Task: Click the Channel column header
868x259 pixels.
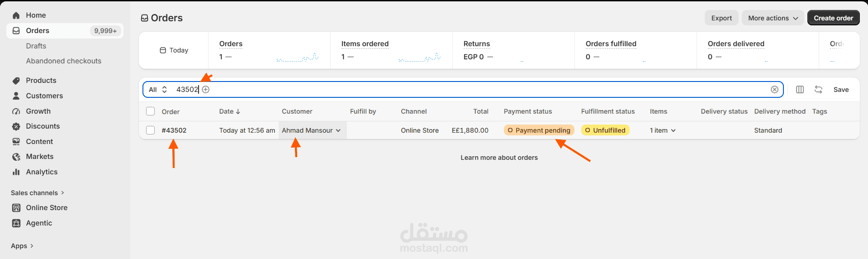Action: click(x=413, y=111)
